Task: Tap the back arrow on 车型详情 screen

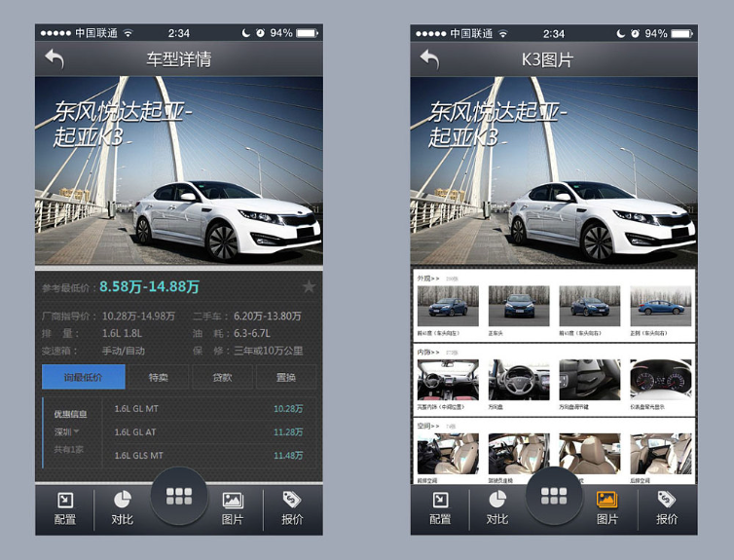Action: (55, 59)
